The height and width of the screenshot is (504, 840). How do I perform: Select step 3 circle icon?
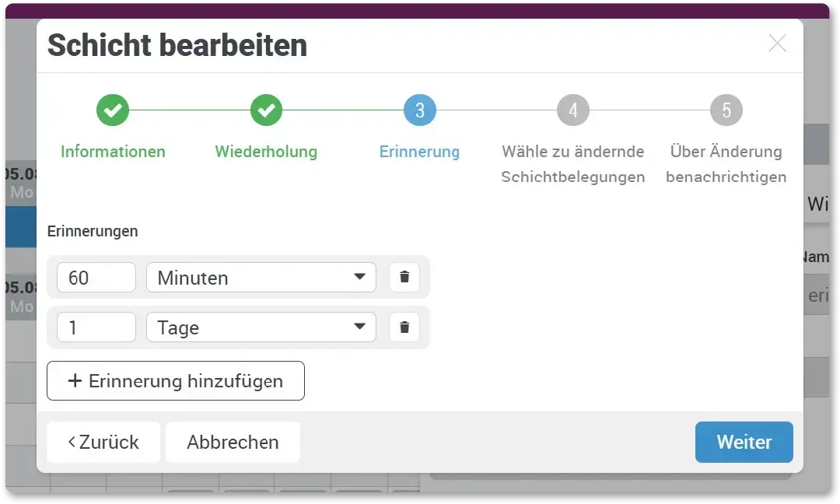(x=419, y=110)
